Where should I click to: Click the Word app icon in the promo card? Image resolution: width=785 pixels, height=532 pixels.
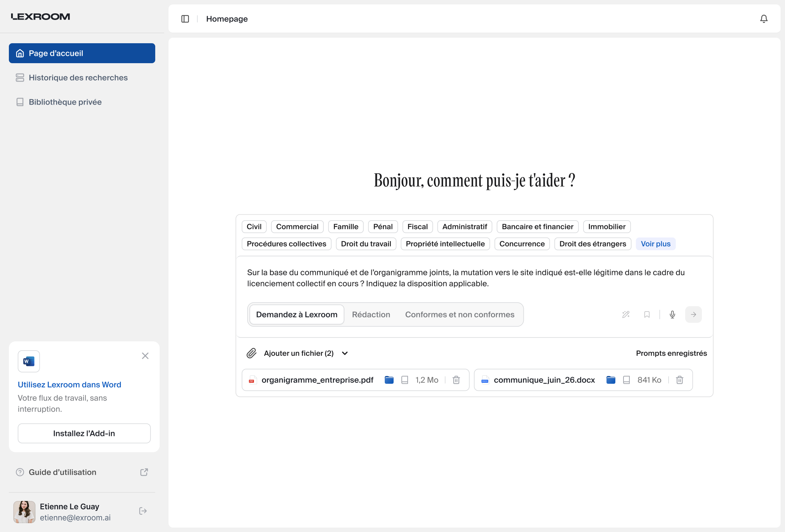point(29,361)
